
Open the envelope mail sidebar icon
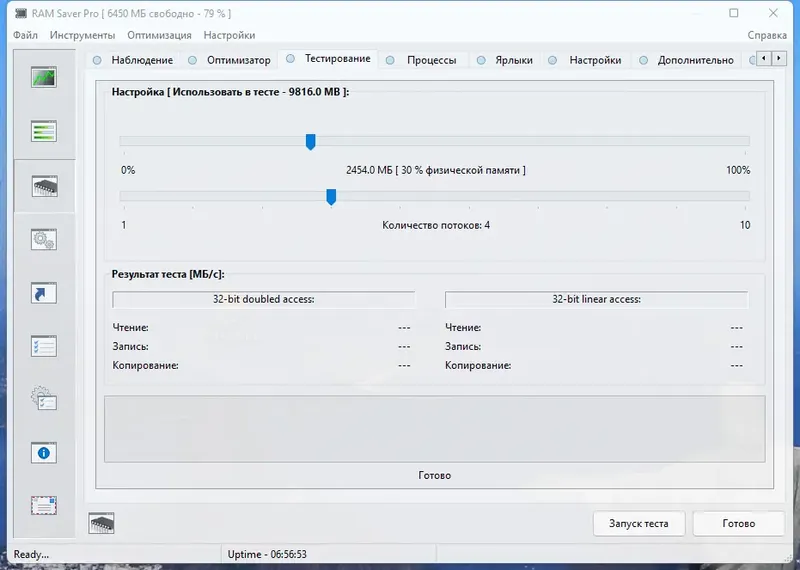[44, 506]
